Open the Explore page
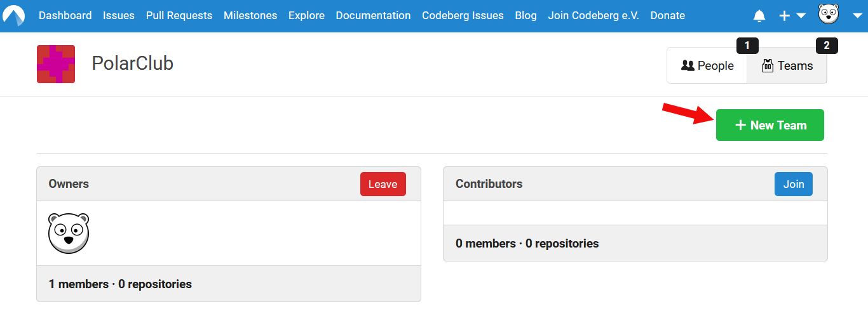 (306, 16)
